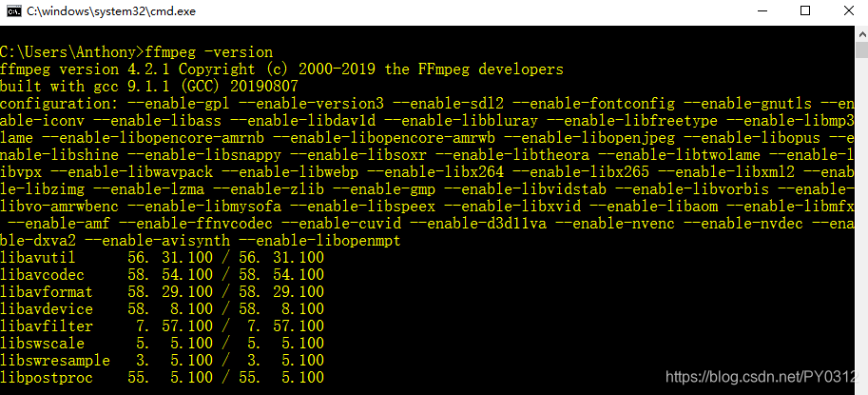Click the '--enable-libvorbis' option text

(x=692, y=189)
